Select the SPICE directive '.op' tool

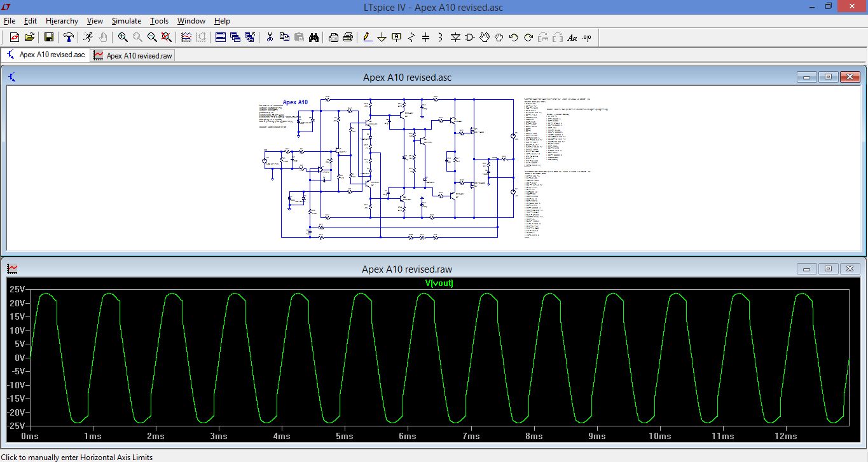coord(587,37)
